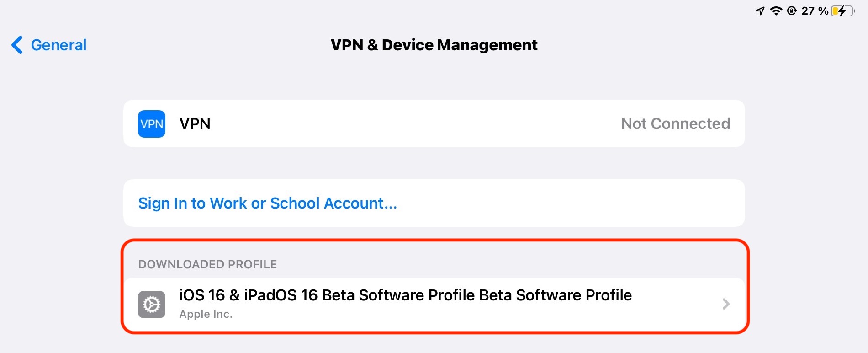868x353 pixels.
Task: Go back to General settings
Action: 49,45
